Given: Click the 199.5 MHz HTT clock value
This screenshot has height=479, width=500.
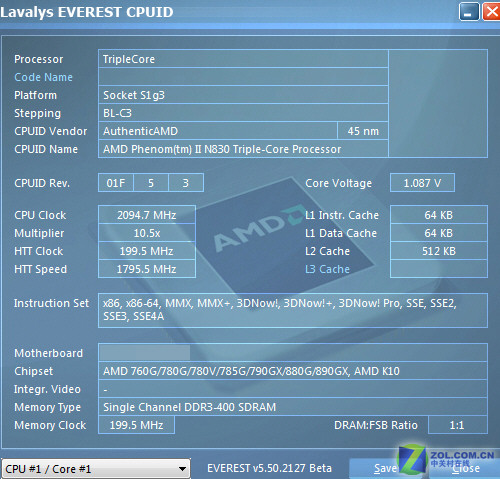Looking at the screenshot, I should (147, 251).
